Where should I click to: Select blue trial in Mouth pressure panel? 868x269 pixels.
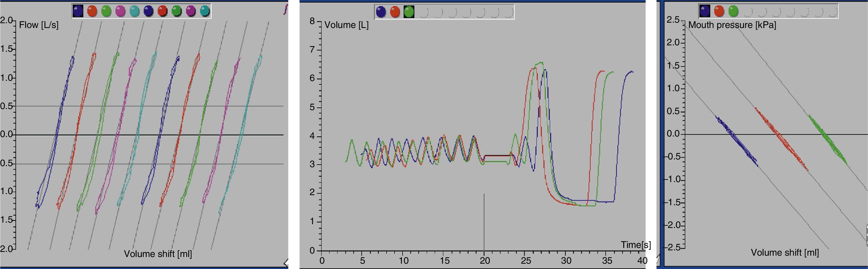tap(705, 11)
